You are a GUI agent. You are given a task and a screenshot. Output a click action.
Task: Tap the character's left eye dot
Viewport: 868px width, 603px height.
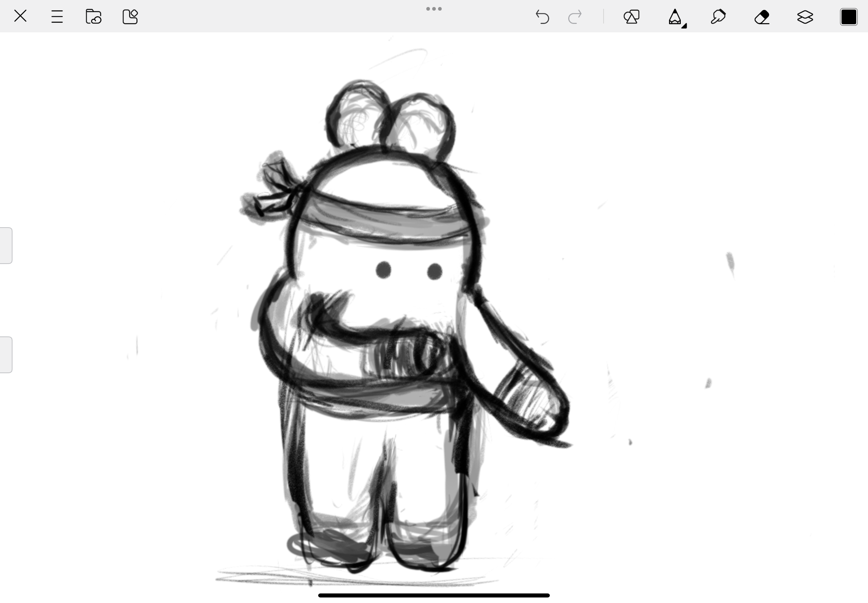[x=384, y=270]
